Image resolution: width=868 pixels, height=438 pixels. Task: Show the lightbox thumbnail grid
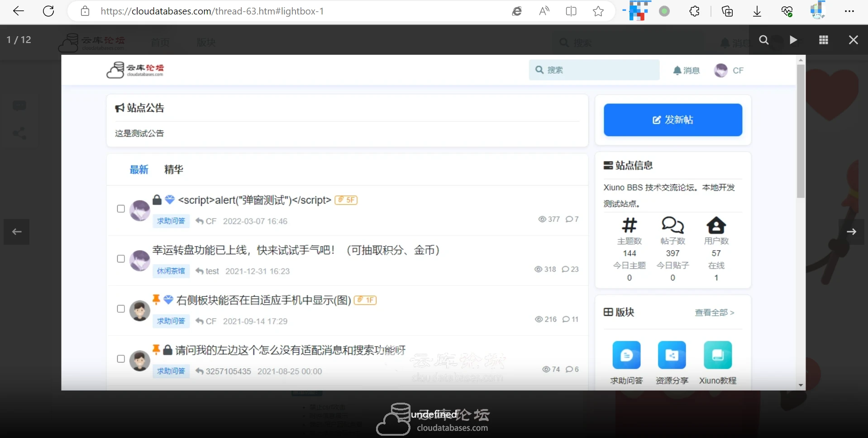pos(824,40)
